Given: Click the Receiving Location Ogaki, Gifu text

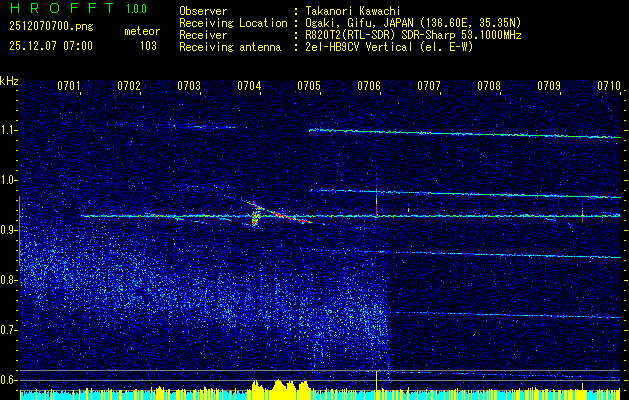Looking at the screenshot, I should (411, 23).
